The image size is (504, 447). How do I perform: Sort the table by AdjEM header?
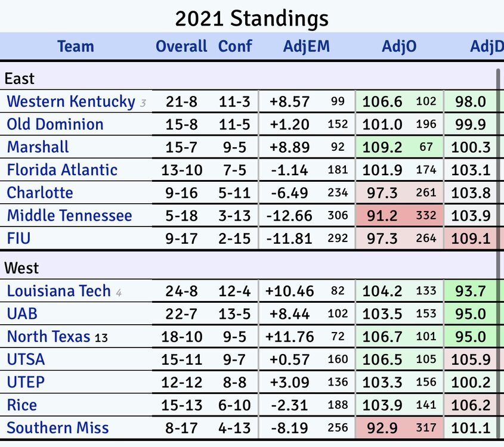(x=306, y=46)
